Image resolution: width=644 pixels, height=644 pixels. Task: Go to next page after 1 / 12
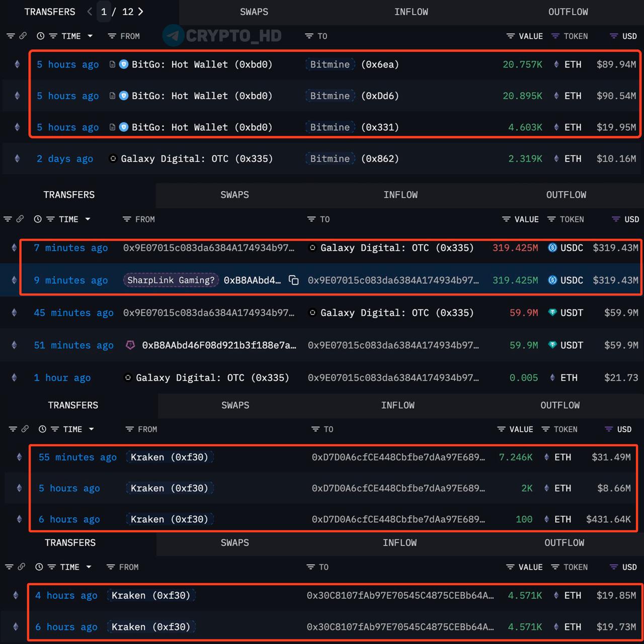tap(140, 12)
